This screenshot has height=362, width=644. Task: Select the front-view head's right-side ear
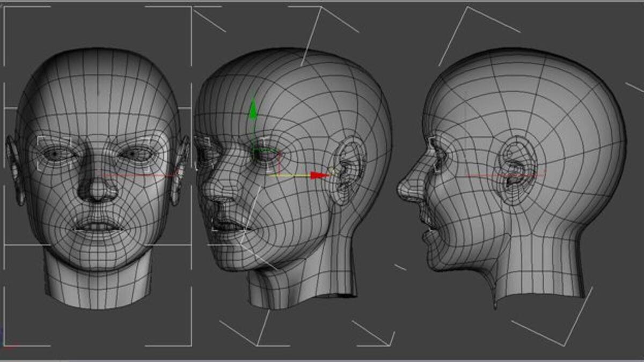click(180, 169)
